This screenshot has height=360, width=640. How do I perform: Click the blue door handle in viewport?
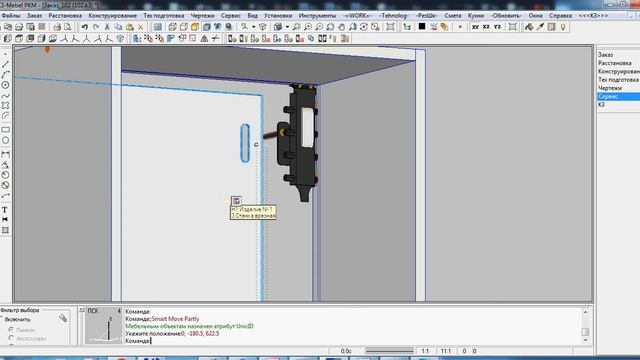click(245, 143)
